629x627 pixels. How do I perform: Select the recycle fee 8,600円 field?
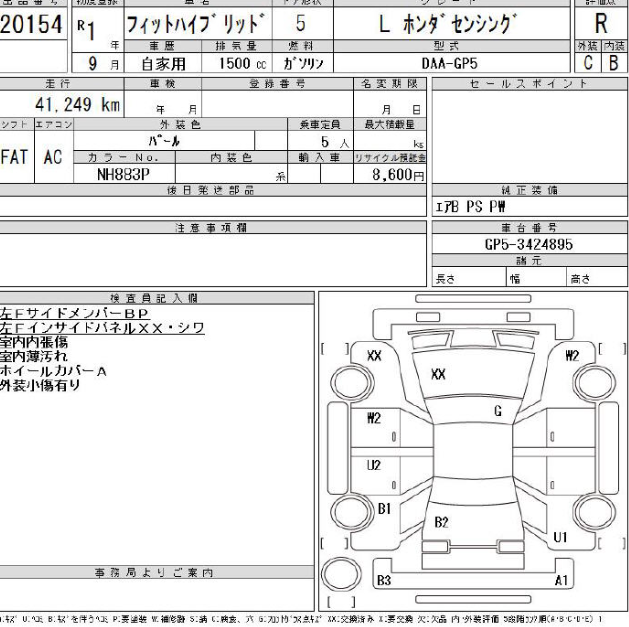tap(395, 173)
